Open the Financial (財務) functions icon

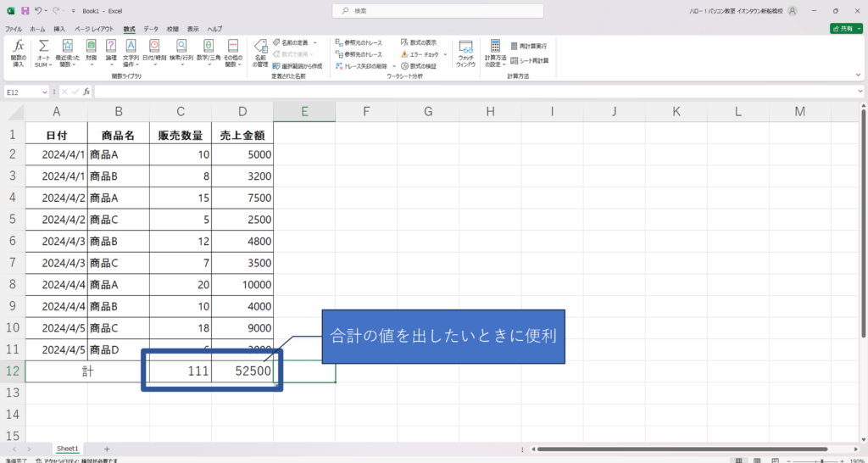click(x=92, y=47)
